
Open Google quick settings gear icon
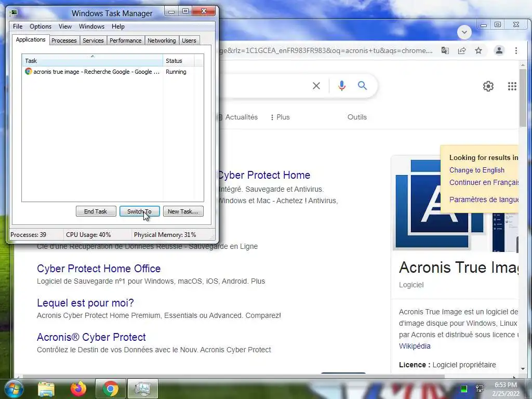click(x=488, y=86)
